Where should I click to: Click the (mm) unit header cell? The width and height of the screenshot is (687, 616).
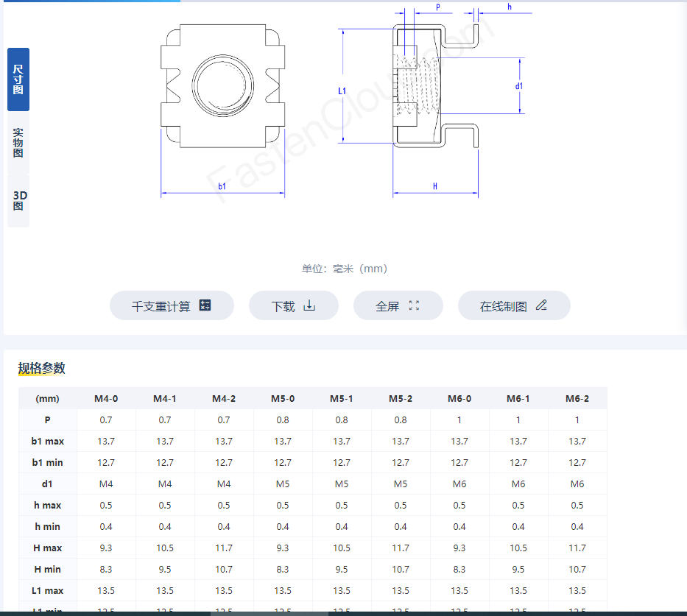click(x=48, y=399)
